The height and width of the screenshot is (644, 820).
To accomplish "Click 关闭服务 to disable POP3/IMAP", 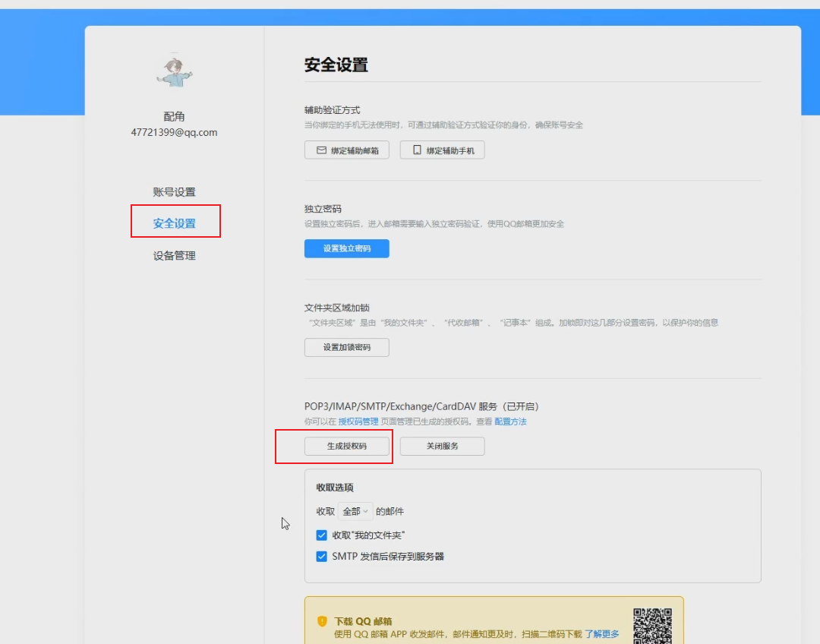I will tap(442, 446).
